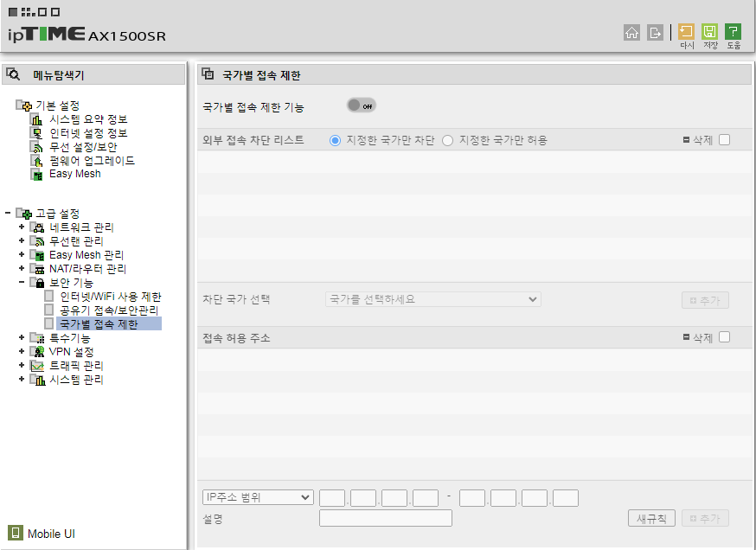
Task: Click first octet of start IP
Action: (332, 498)
